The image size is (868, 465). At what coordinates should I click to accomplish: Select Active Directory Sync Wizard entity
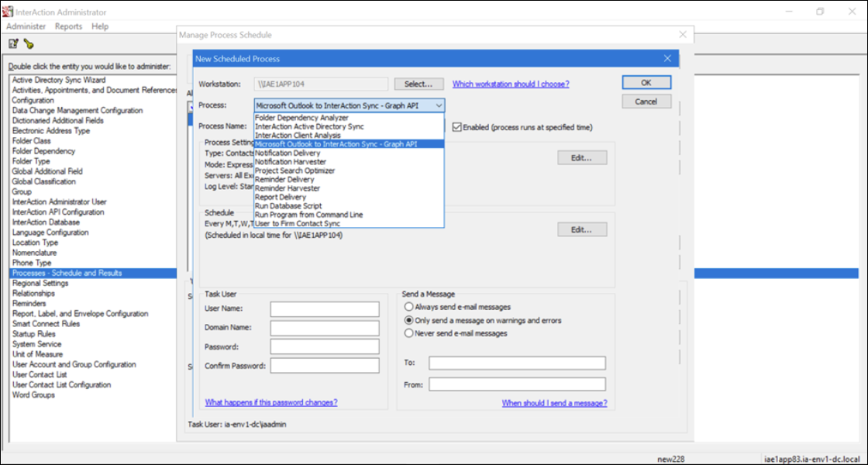pos(59,80)
